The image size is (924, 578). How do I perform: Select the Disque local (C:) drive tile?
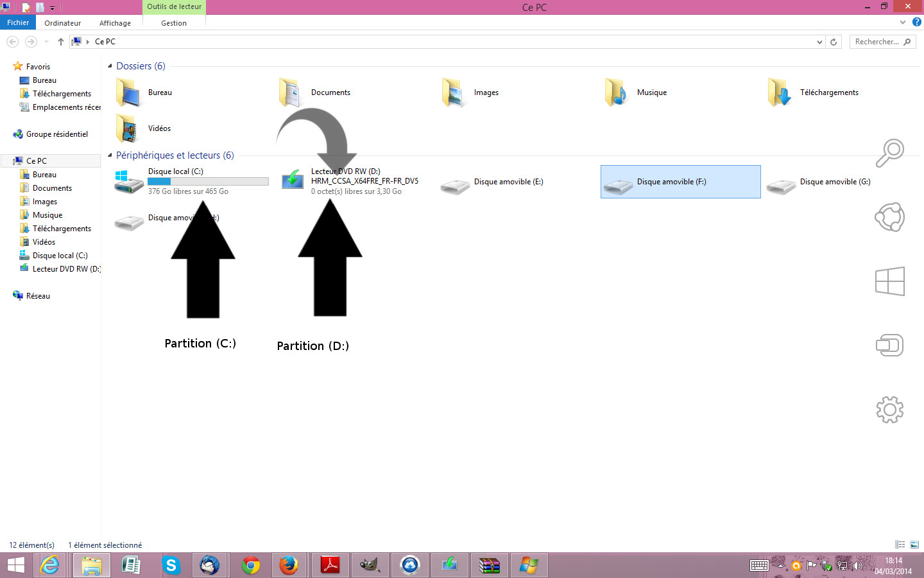click(191, 182)
